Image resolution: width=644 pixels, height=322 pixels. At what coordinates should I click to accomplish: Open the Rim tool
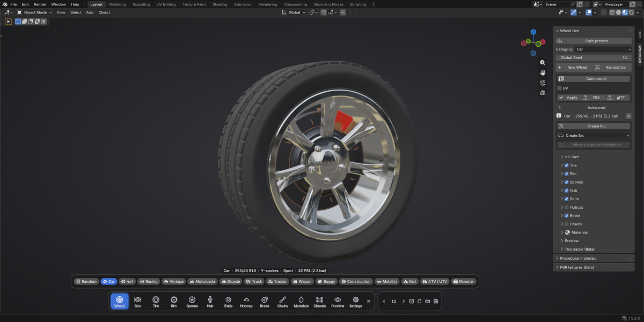tap(174, 301)
